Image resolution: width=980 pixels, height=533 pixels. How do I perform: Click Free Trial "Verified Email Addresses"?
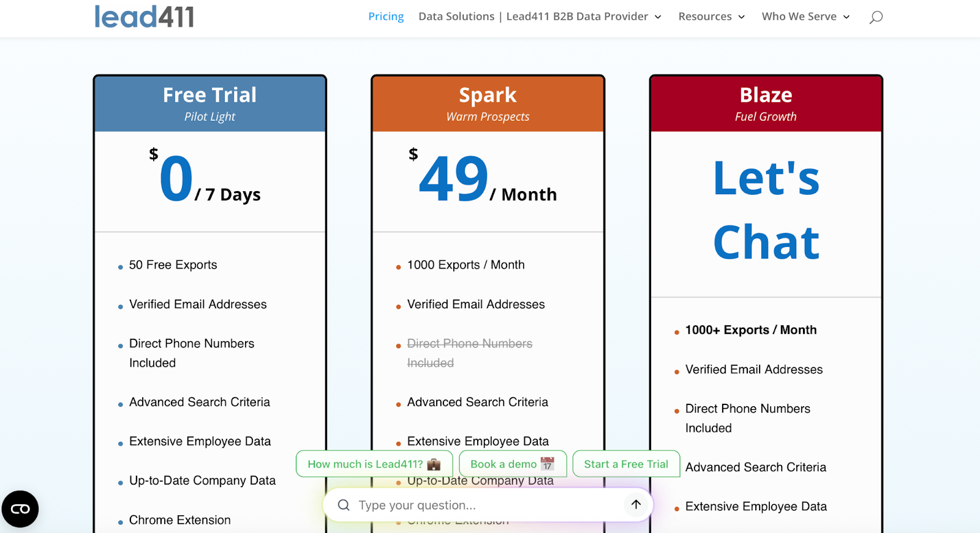click(198, 304)
